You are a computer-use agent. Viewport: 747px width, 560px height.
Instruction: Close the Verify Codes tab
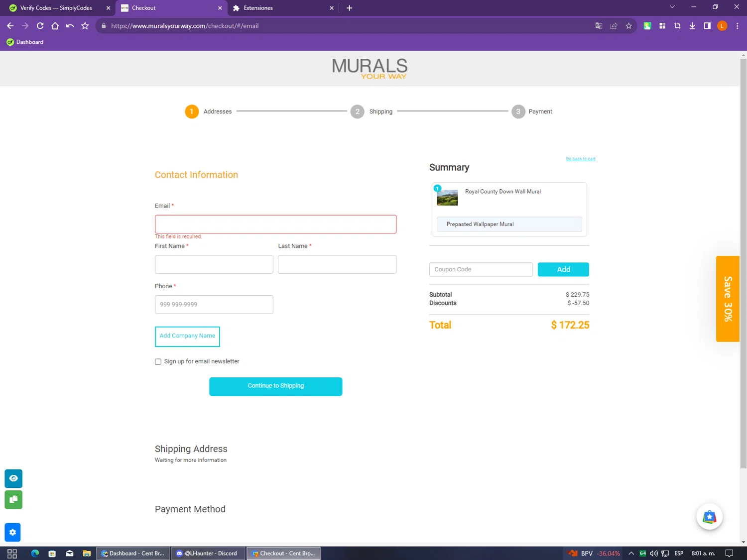click(x=108, y=8)
